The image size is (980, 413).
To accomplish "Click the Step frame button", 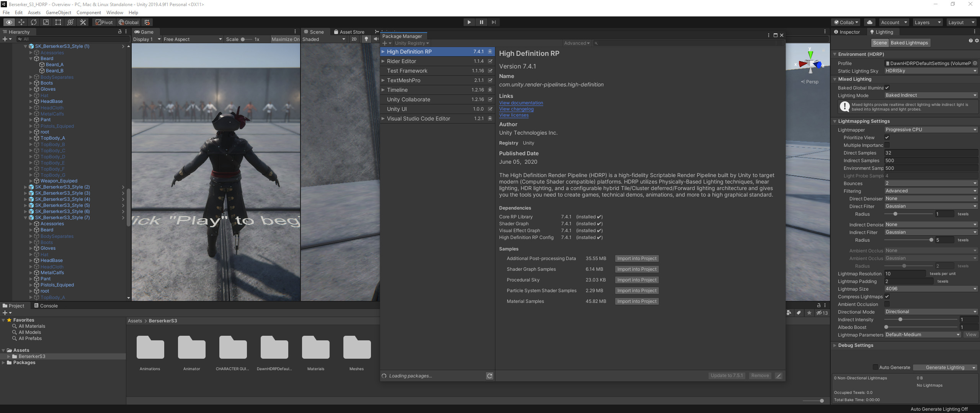I will coord(494,22).
